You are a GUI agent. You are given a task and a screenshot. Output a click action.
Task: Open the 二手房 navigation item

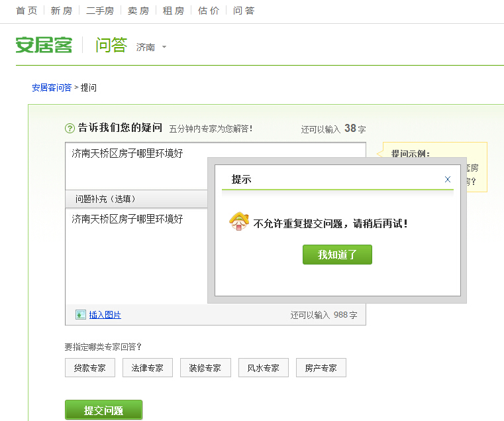coord(100,11)
